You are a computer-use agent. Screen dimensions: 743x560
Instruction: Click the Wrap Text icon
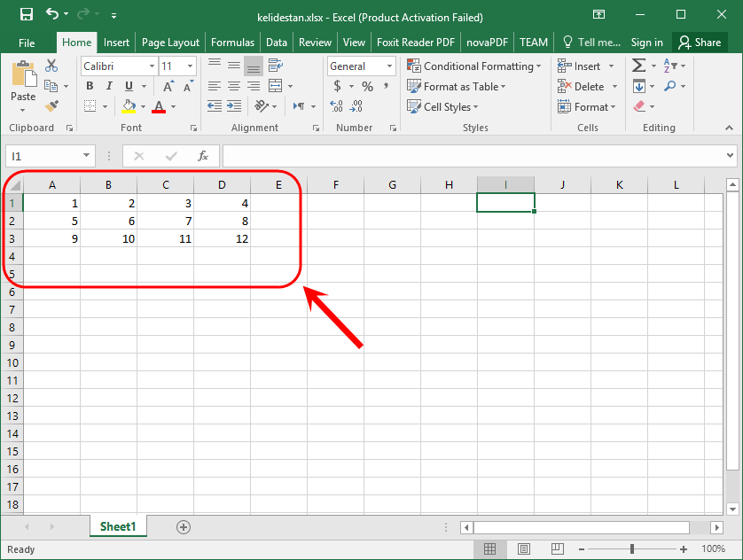(x=276, y=66)
